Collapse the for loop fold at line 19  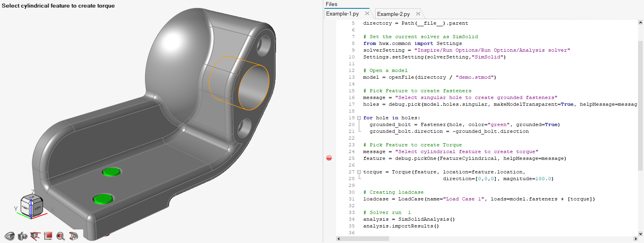tap(359, 118)
